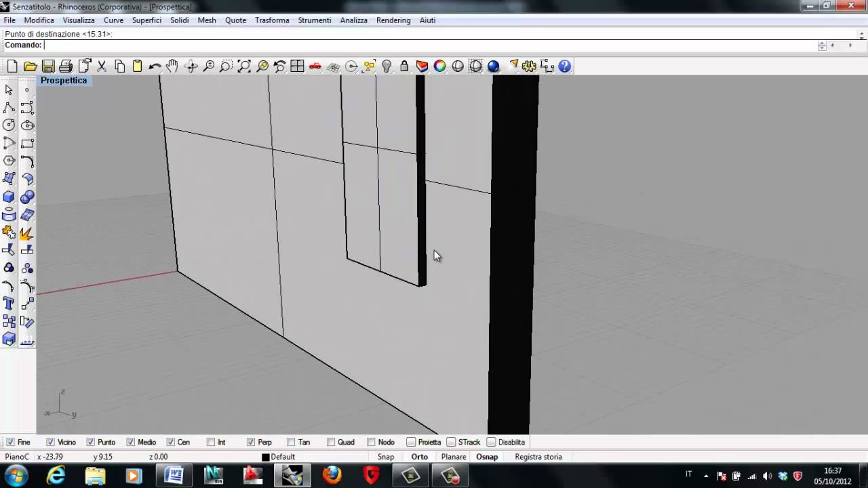Open a file with the yellow folder icon
The width and height of the screenshot is (868, 488).
(x=30, y=66)
